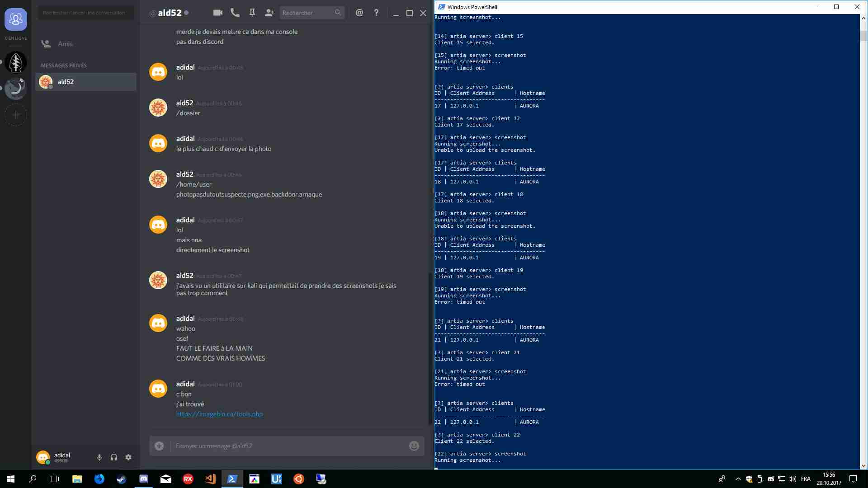Click 'Rechercher/lancer une conversation' field

85,13
